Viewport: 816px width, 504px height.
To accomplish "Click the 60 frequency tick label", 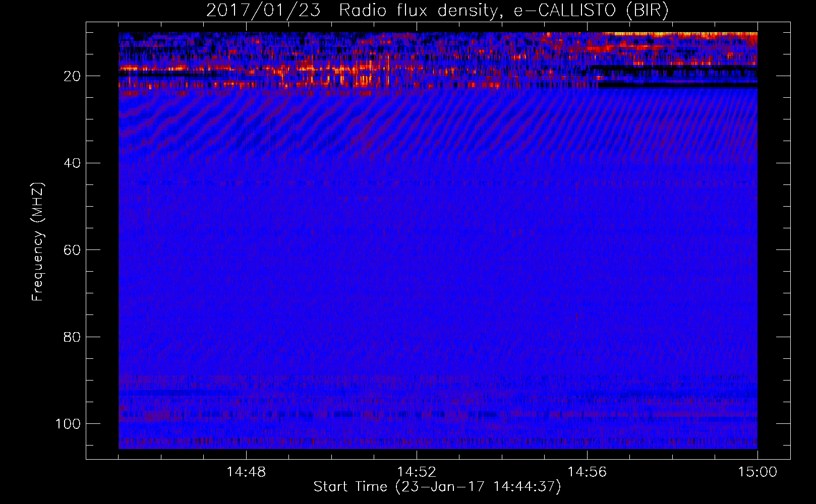I will coord(72,250).
